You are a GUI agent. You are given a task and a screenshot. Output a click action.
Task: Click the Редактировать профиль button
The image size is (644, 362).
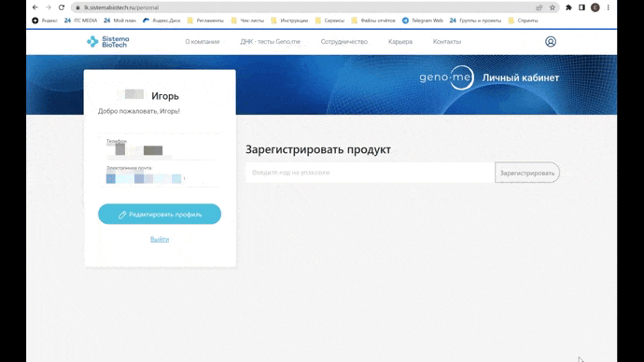tap(160, 215)
